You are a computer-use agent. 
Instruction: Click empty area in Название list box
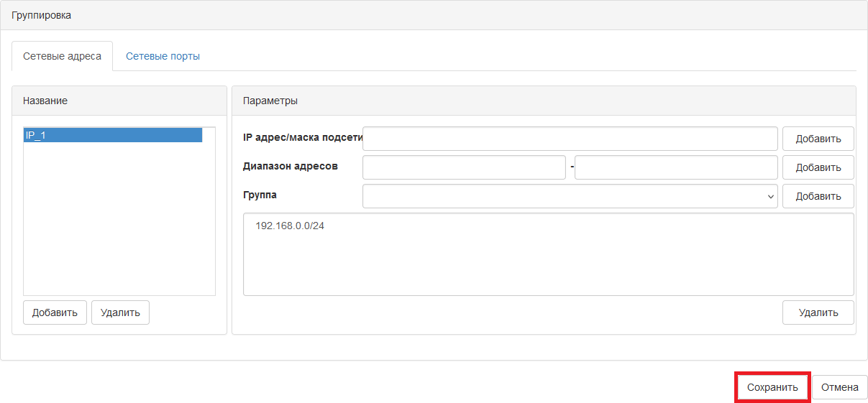[x=119, y=219]
